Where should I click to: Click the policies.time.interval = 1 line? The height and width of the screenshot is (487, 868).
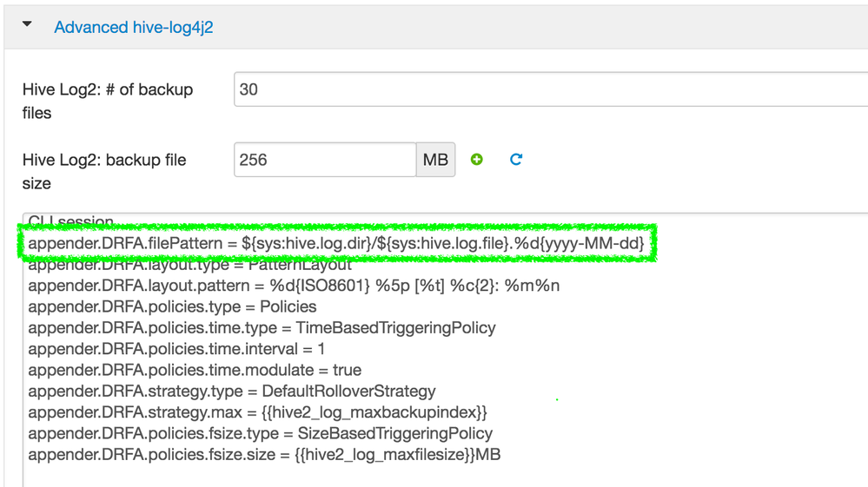(176, 349)
